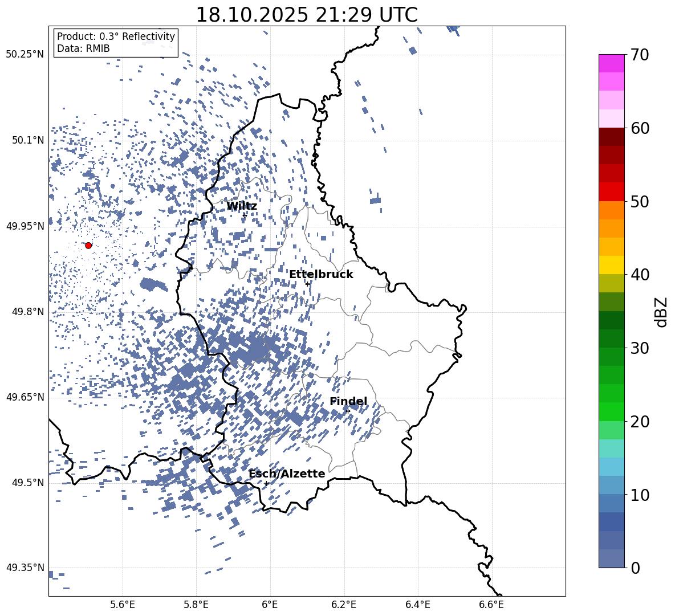
Task: Click the magenta top colorbar segment
Action: point(611,63)
